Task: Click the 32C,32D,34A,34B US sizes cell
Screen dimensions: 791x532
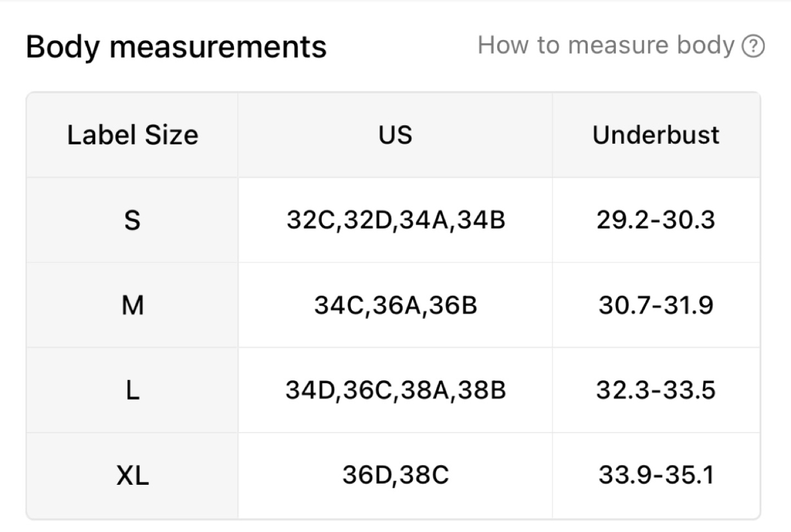Action: 396,220
